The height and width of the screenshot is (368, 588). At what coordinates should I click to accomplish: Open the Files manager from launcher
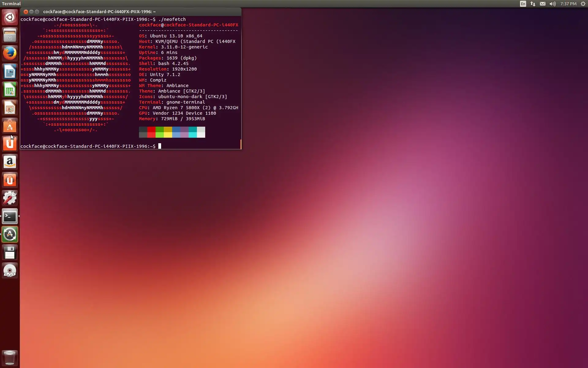pyautogui.click(x=10, y=35)
